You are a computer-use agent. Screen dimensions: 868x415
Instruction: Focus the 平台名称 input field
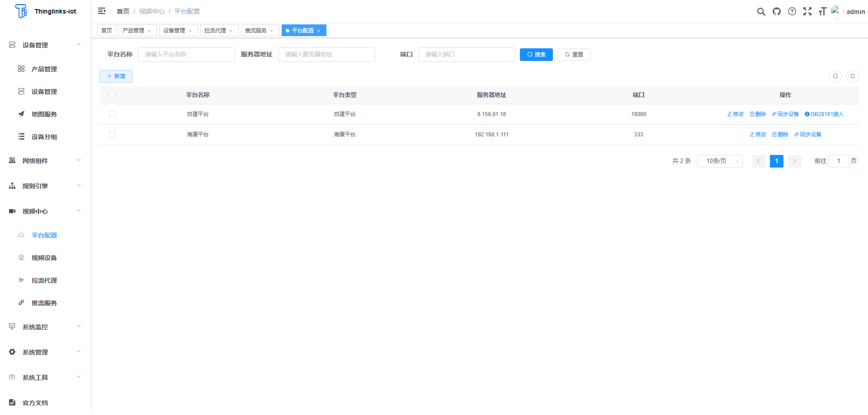pyautogui.click(x=186, y=55)
